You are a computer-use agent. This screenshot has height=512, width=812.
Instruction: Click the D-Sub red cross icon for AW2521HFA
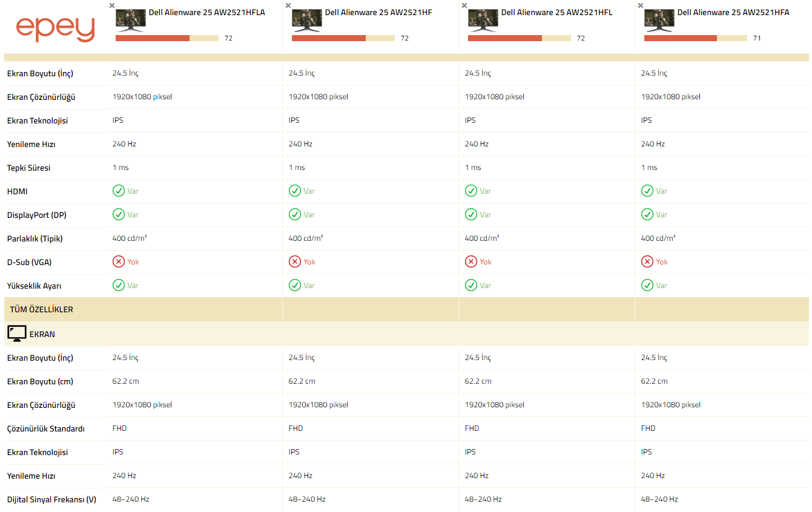pos(647,262)
